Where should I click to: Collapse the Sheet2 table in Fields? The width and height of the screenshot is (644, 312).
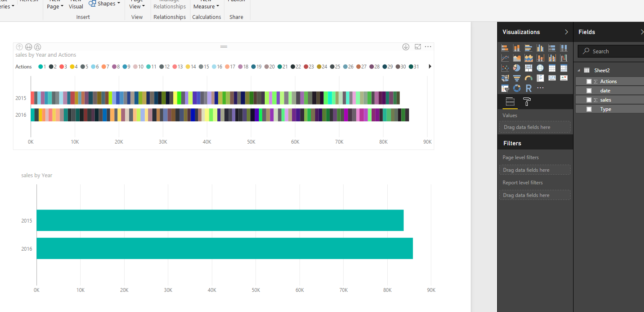tap(579, 71)
